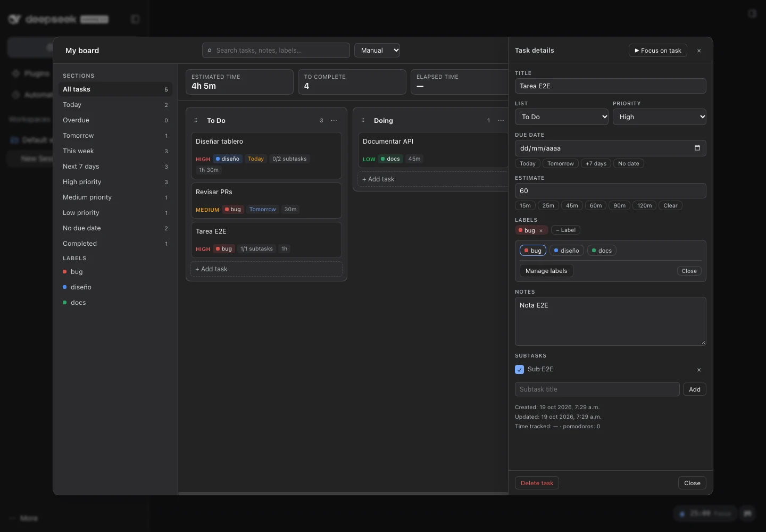Click the Notes text area containing Nota E2E
766x532 pixels.
(611, 321)
